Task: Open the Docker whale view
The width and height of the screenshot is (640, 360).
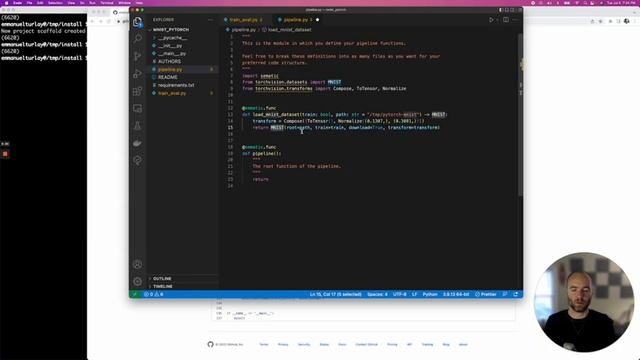Action: point(138,143)
